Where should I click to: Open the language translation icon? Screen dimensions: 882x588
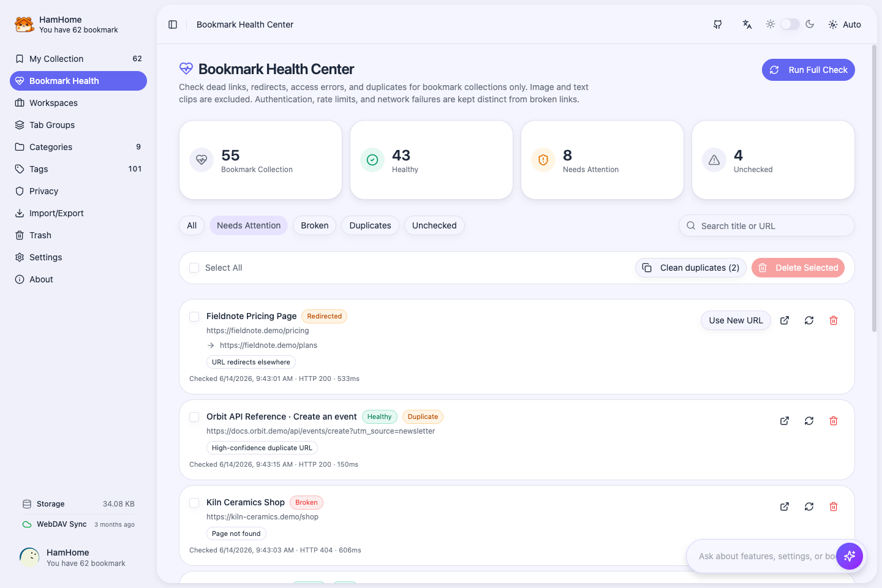point(747,24)
